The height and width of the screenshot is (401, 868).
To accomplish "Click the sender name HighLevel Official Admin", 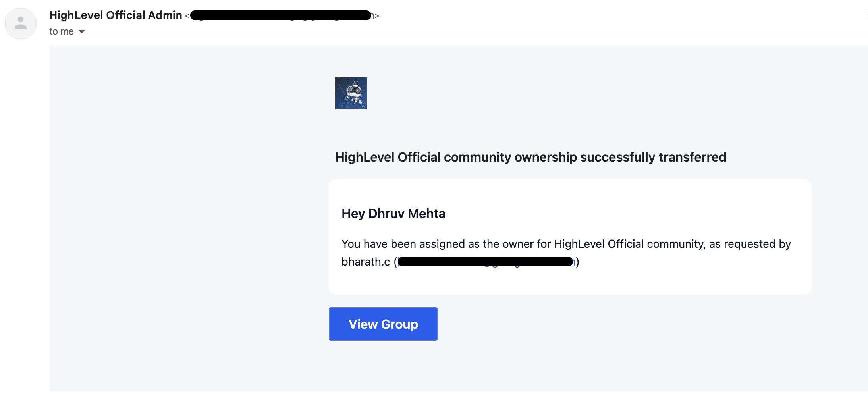I will (x=116, y=15).
